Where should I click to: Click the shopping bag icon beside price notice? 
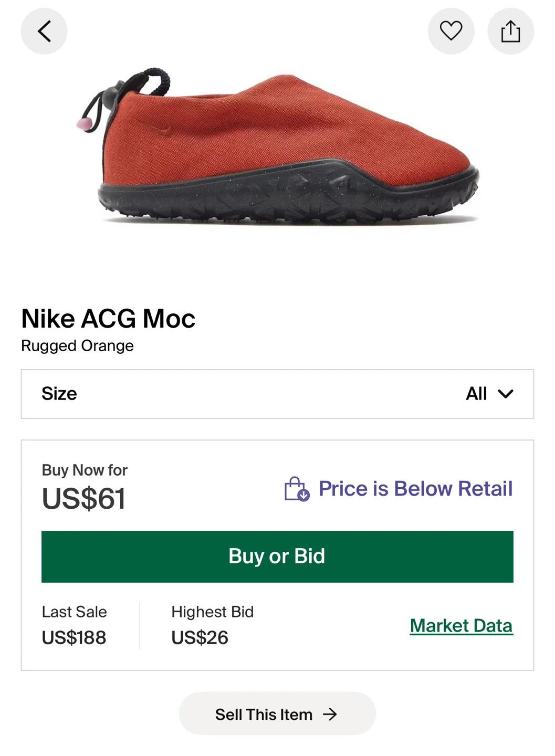(297, 489)
